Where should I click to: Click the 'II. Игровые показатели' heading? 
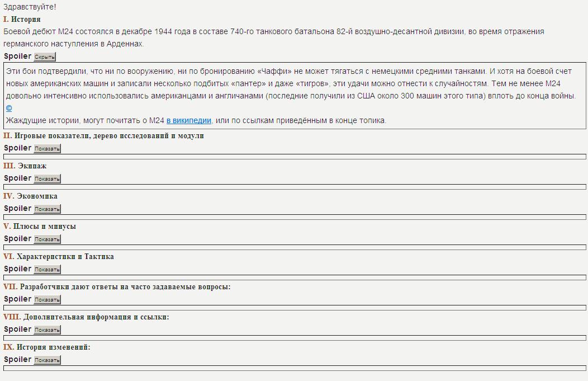103,136
